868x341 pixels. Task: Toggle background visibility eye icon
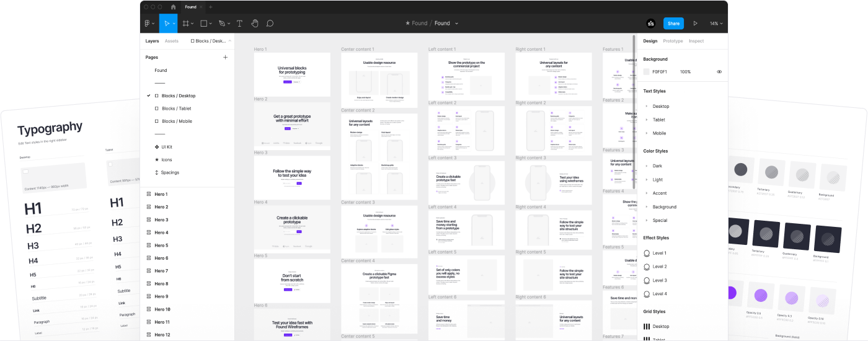[x=719, y=72]
